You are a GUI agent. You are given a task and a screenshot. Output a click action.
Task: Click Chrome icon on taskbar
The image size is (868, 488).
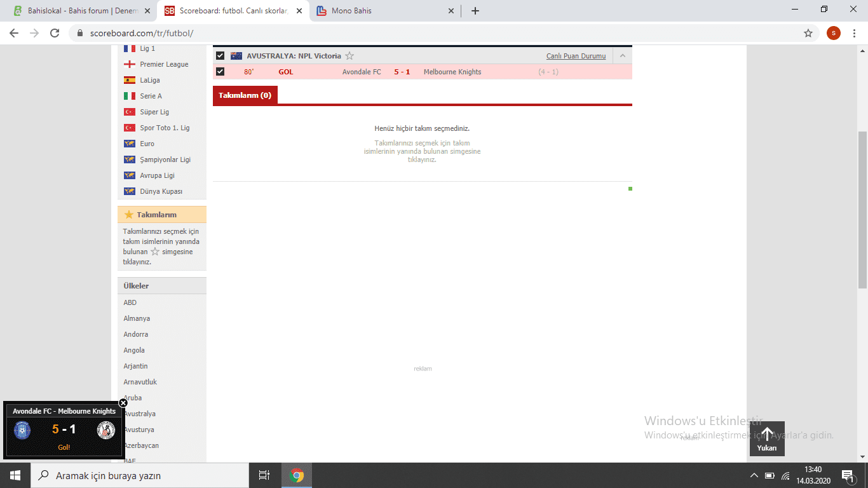296,475
